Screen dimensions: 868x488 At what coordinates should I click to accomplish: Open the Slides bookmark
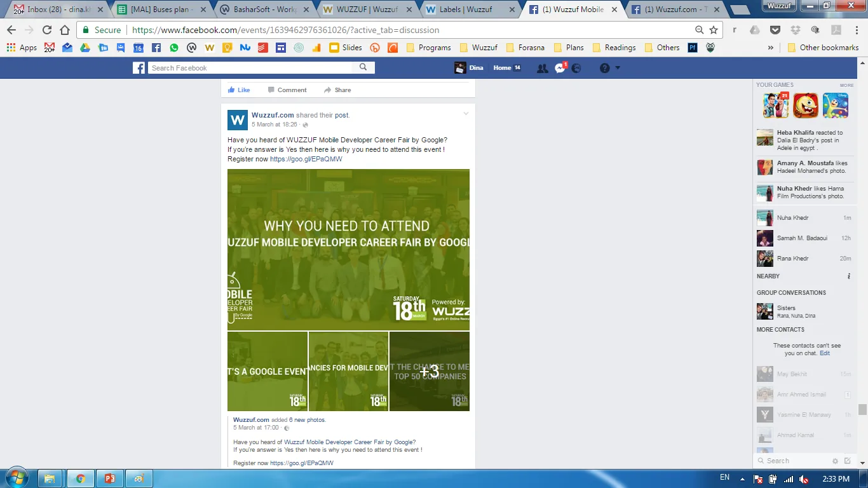(x=346, y=48)
